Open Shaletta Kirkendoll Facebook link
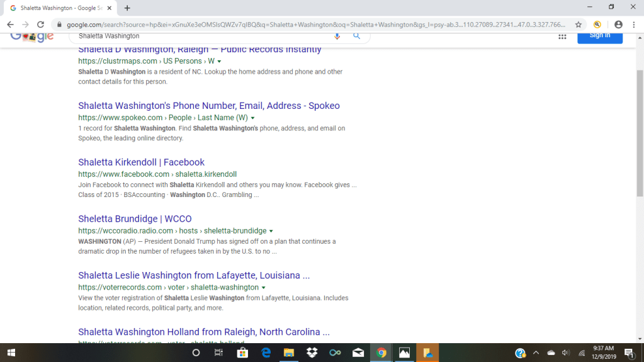Screen dimensions: 644x362 coord(141,162)
